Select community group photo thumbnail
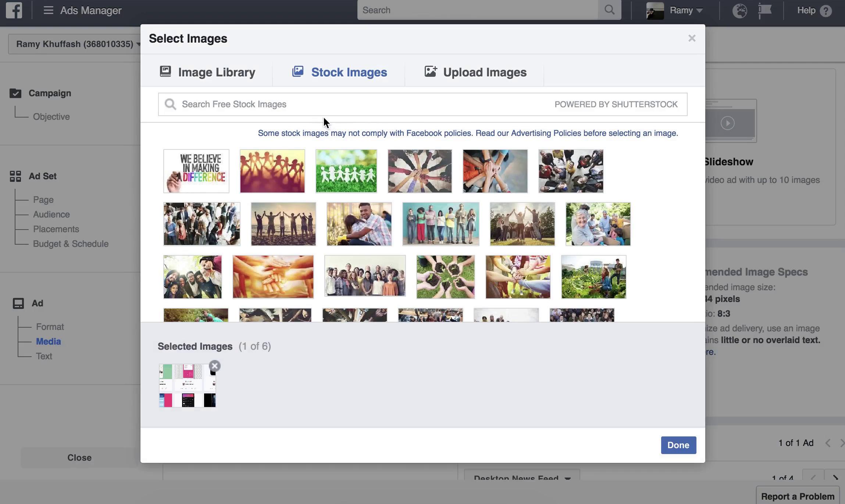The width and height of the screenshot is (845, 504). [x=365, y=276]
